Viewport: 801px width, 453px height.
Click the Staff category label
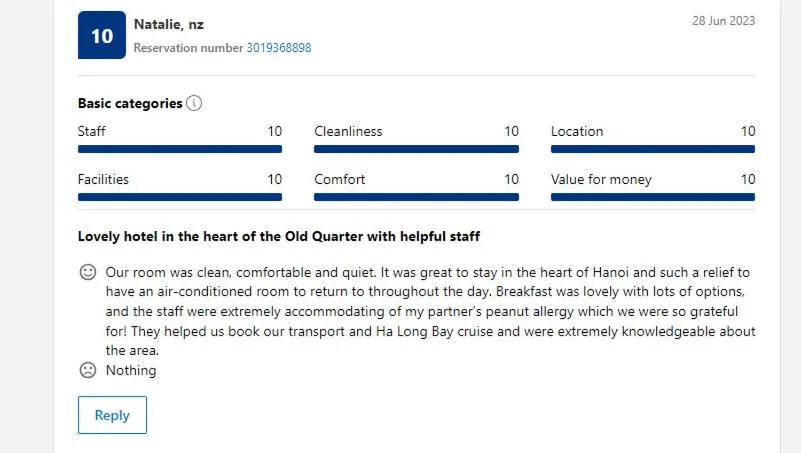point(92,131)
